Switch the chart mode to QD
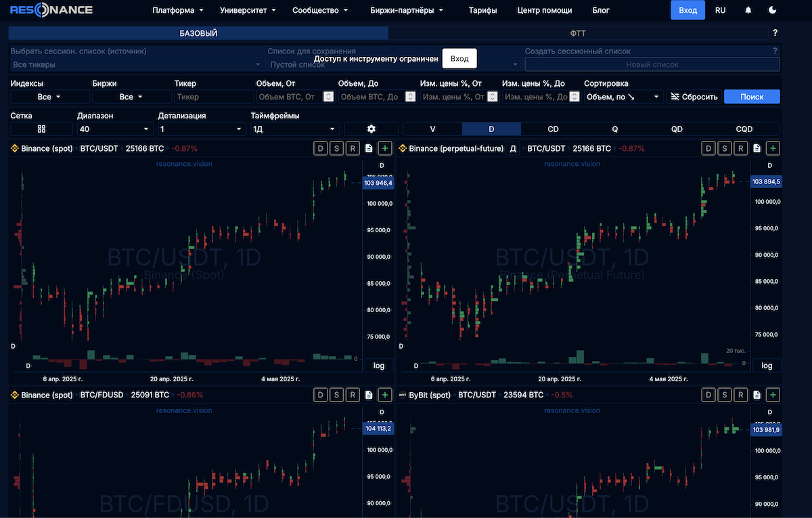812x518 pixels. click(677, 129)
